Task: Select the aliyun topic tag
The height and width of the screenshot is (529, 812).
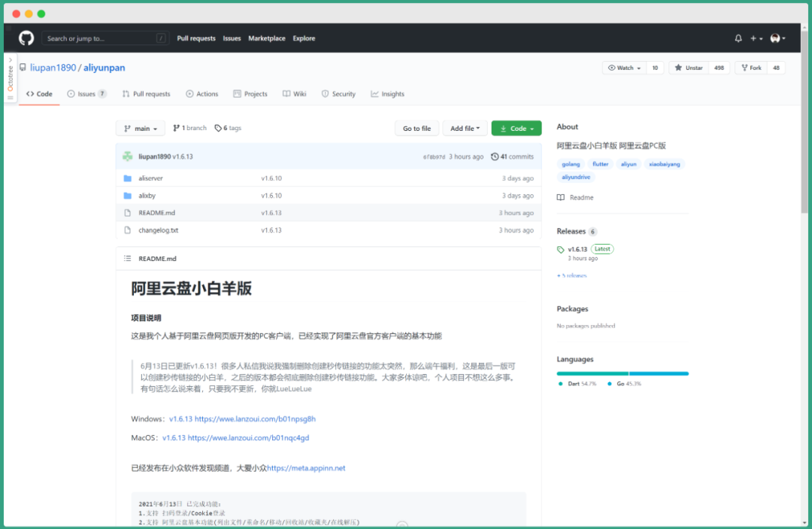Action: (x=629, y=164)
